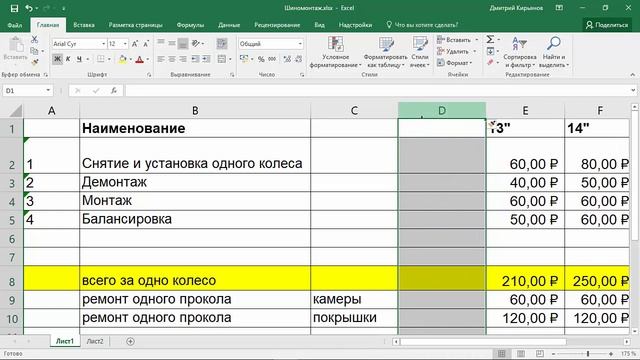Image resolution: width=640 pixels, height=360 pixels.
Task: Add a new sheet with plus button
Action: click(130, 341)
